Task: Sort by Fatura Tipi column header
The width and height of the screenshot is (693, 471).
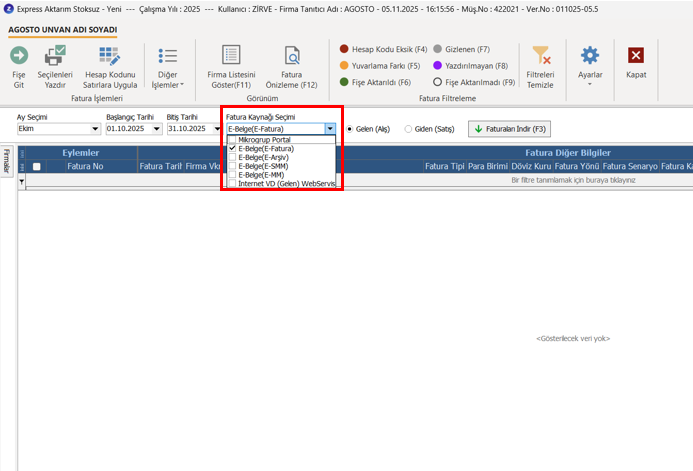Action: tap(445, 167)
